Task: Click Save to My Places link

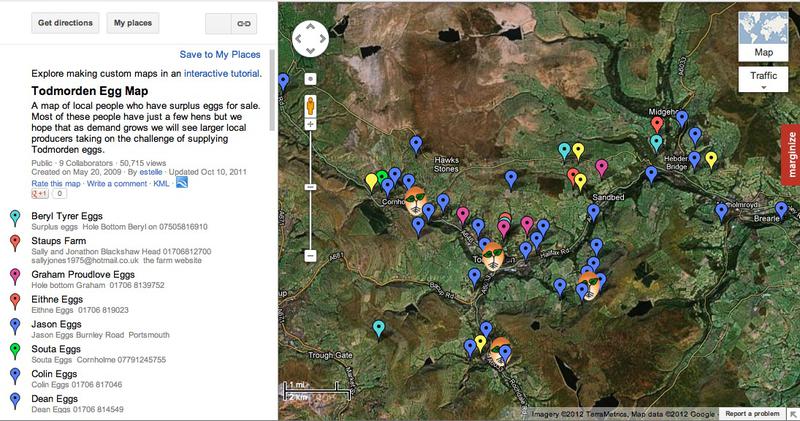Action: point(220,54)
